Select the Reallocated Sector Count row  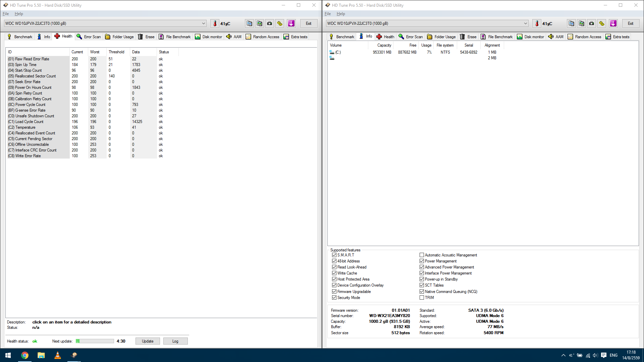tap(36, 76)
